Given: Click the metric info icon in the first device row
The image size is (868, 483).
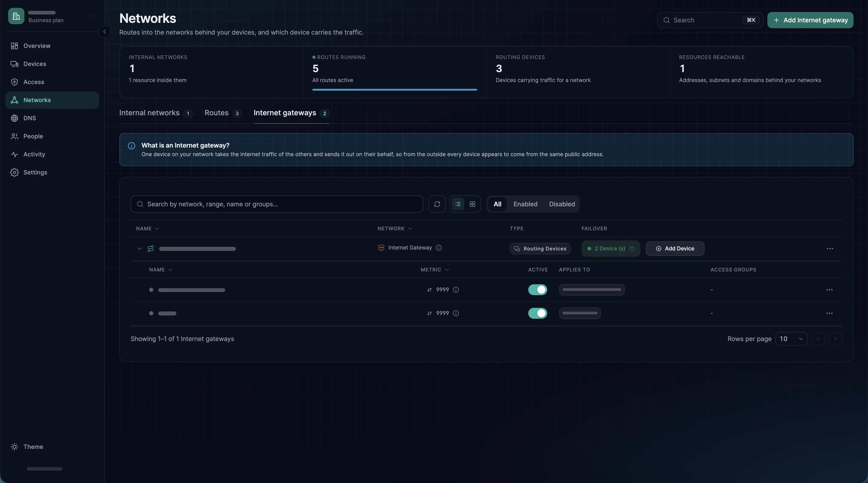Looking at the screenshot, I should coord(456,290).
